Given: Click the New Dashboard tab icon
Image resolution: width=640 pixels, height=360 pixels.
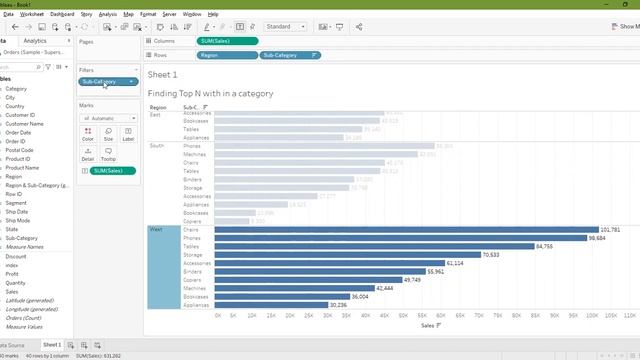Looking at the screenshot, I should click(84, 345).
